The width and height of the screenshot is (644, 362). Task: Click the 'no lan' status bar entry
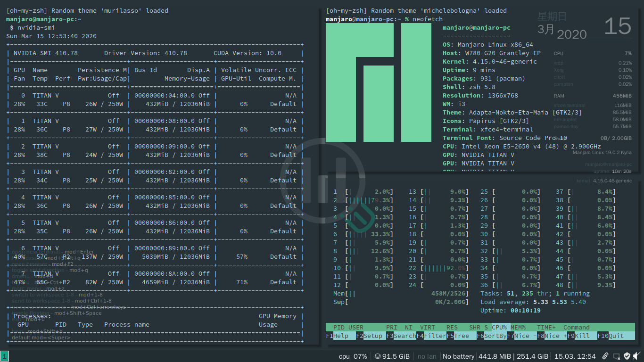tap(427, 356)
